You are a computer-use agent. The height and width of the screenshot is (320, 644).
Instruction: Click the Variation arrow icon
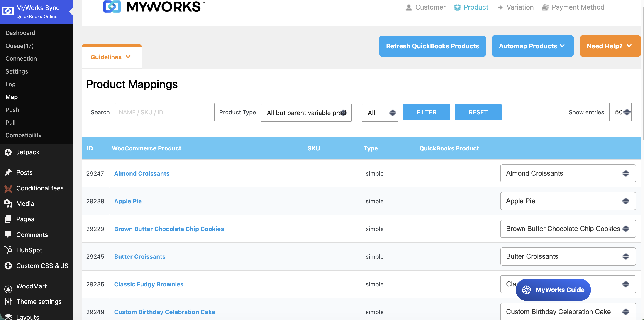[x=500, y=7]
